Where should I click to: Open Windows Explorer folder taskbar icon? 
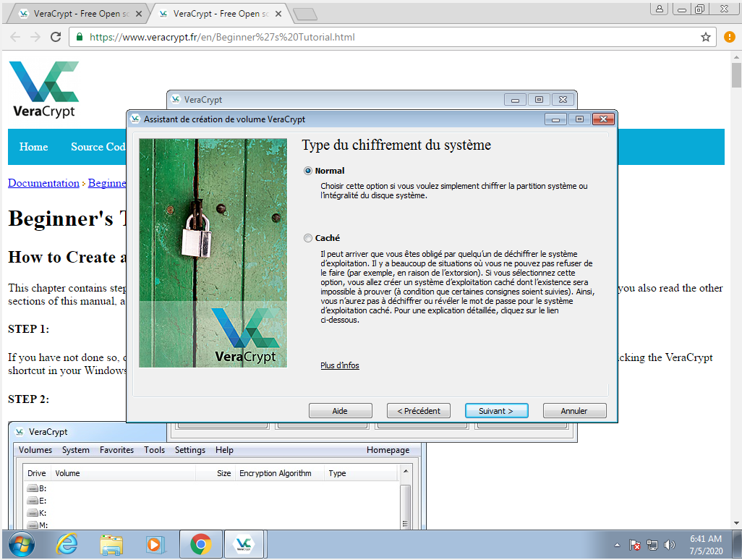point(111,544)
